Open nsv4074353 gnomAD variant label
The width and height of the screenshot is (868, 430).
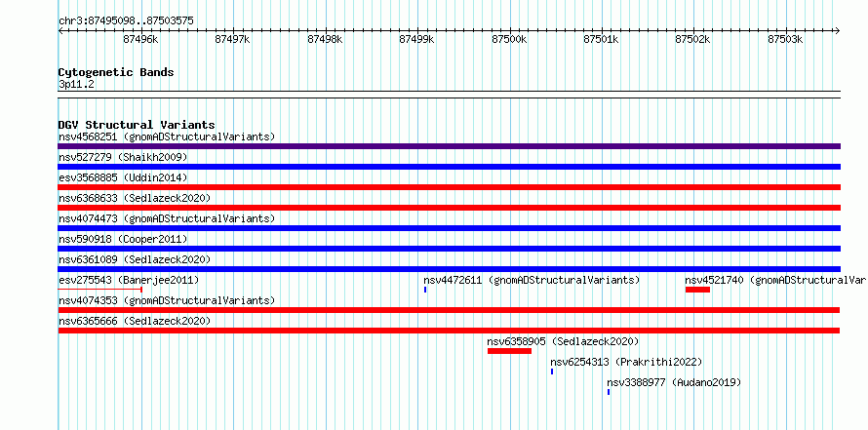point(167,300)
